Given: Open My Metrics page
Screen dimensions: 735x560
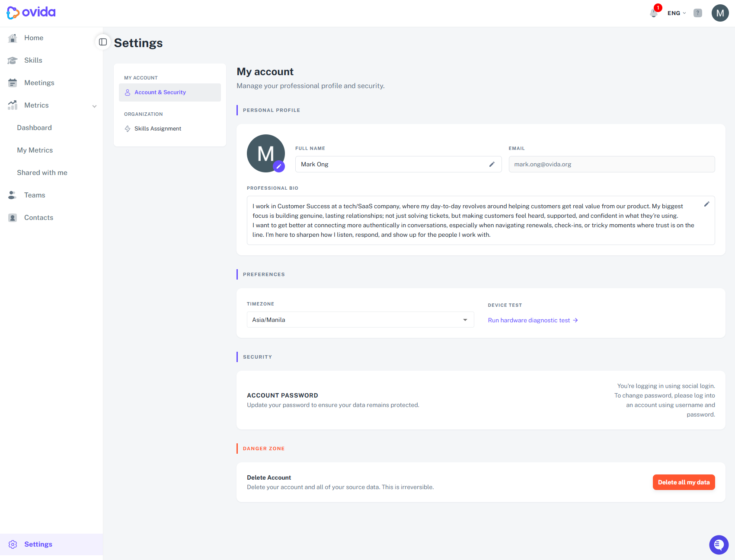Looking at the screenshot, I should pyautogui.click(x=35, y=150).
